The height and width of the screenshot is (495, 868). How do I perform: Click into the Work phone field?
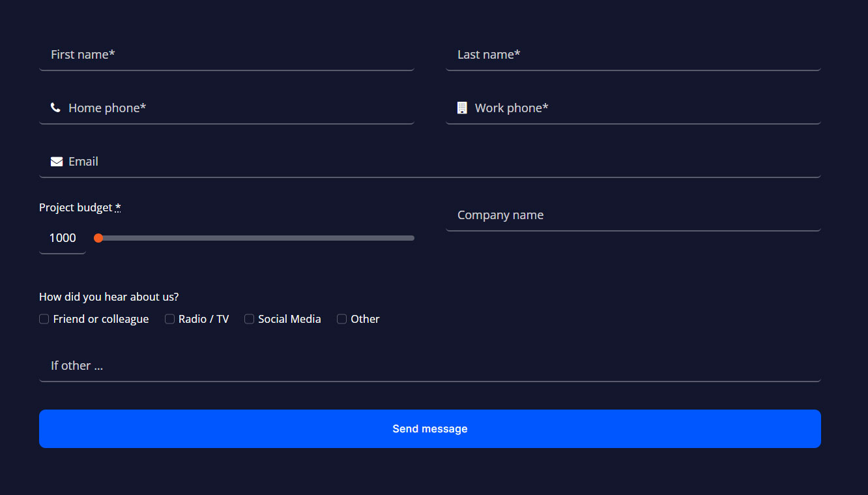(x=633, y=108)
